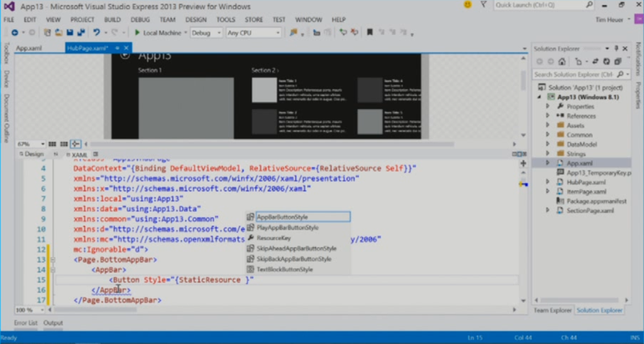Switch to the Design pane tab
This screenshot has height=344, width=644.
pyautogui.click(x=31, y=154)
